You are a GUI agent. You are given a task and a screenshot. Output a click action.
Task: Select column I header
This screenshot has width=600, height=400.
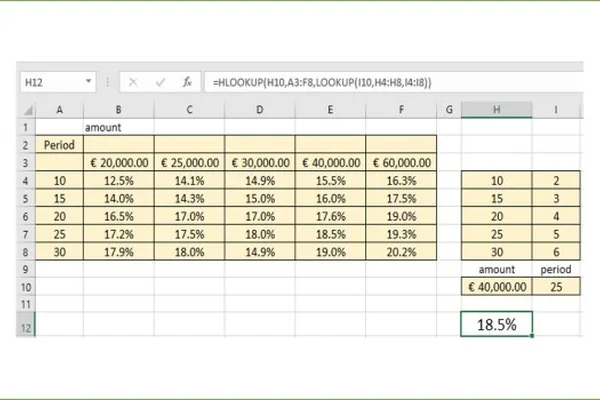tap(556, 110)
